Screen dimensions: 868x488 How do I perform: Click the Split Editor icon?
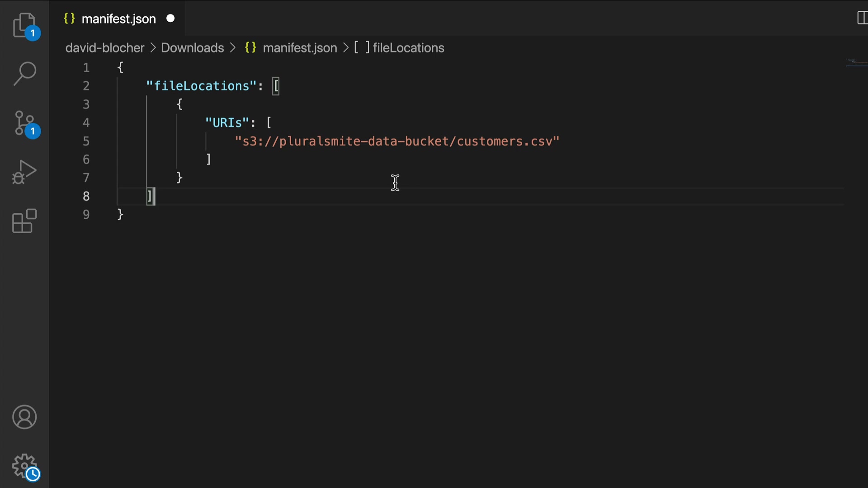click(861, 18)
